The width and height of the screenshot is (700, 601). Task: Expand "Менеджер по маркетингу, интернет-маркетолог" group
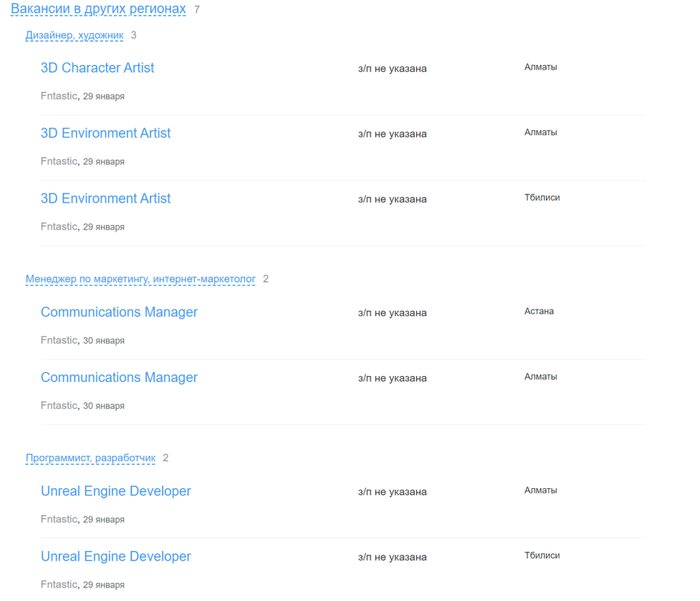coord(140,279)
